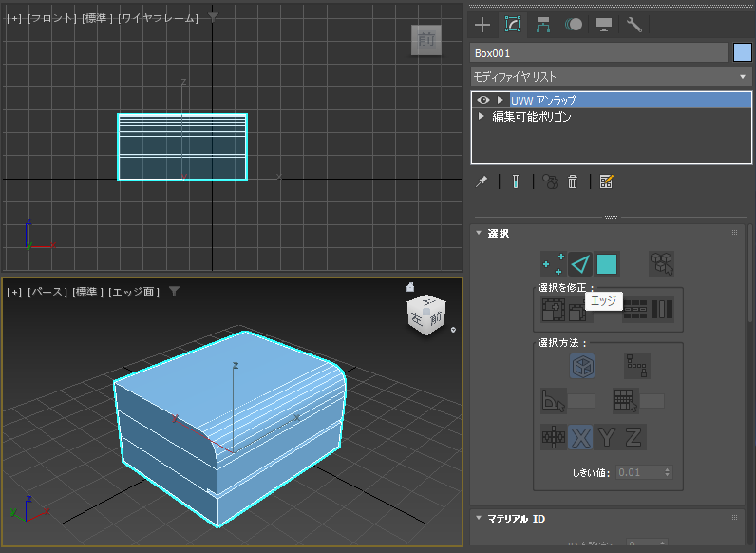Click the しきい値 0.01 field
Image resolution: width=756 pixels, height=553 pixels.
click(640, 472)
